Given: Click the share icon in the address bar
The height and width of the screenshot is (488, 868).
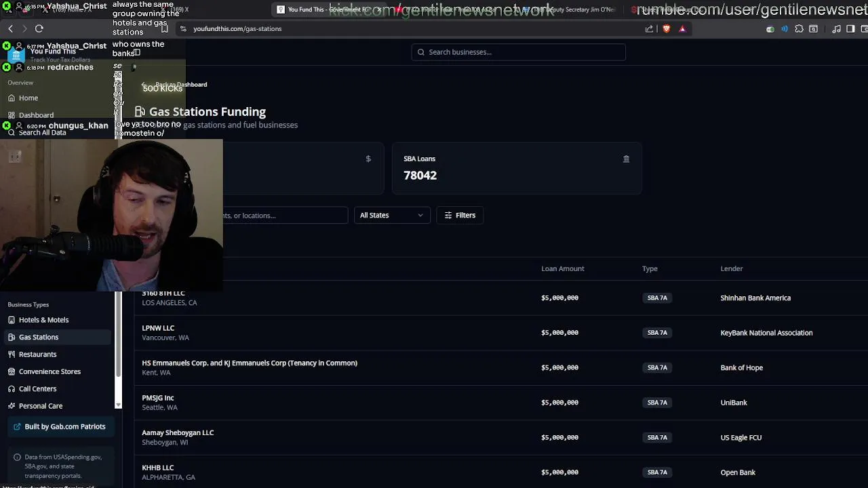Looking at the screenshot, I should point(649,28).
